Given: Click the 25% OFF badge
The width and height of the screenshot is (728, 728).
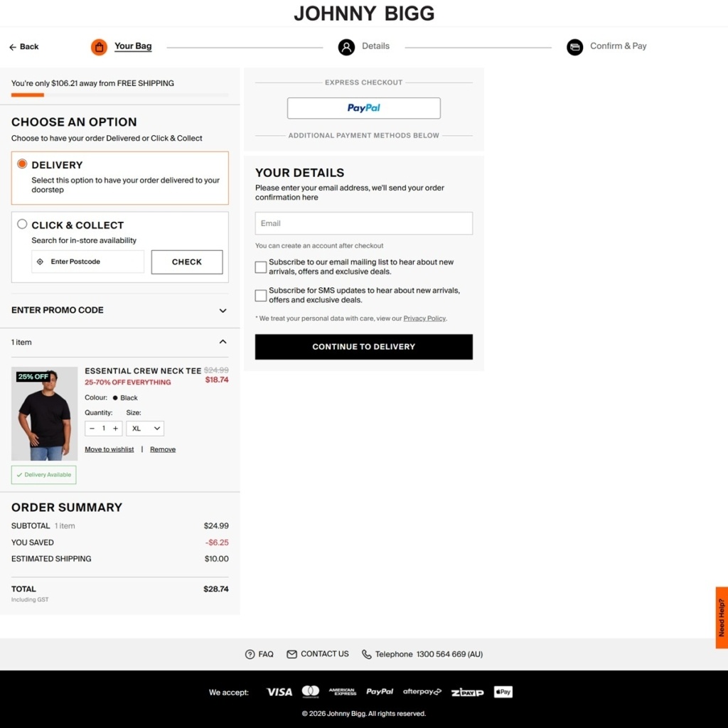Looking at the screenshot, I should coord(33,377).
